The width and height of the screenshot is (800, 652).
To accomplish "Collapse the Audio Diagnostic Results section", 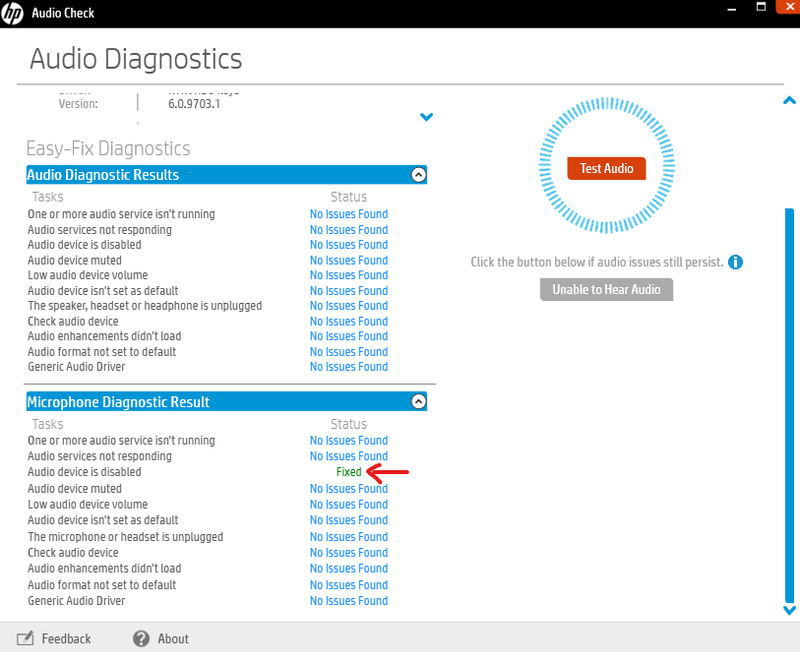I will coord(419,175).
